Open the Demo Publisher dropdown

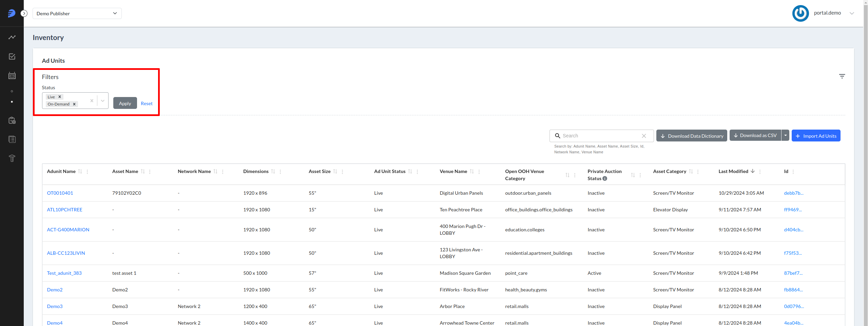tap(77, 13)
